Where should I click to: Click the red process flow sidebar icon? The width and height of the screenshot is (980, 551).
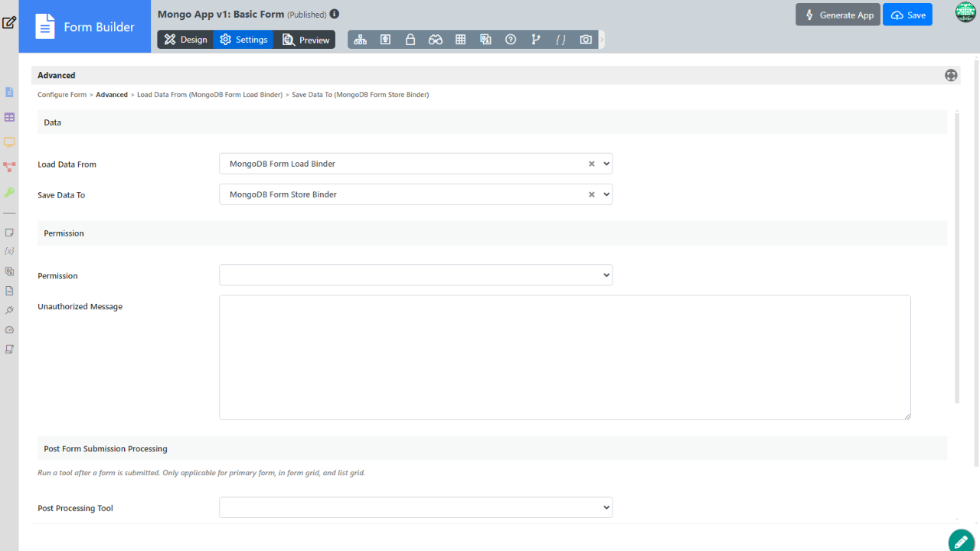tap(9, 167)
